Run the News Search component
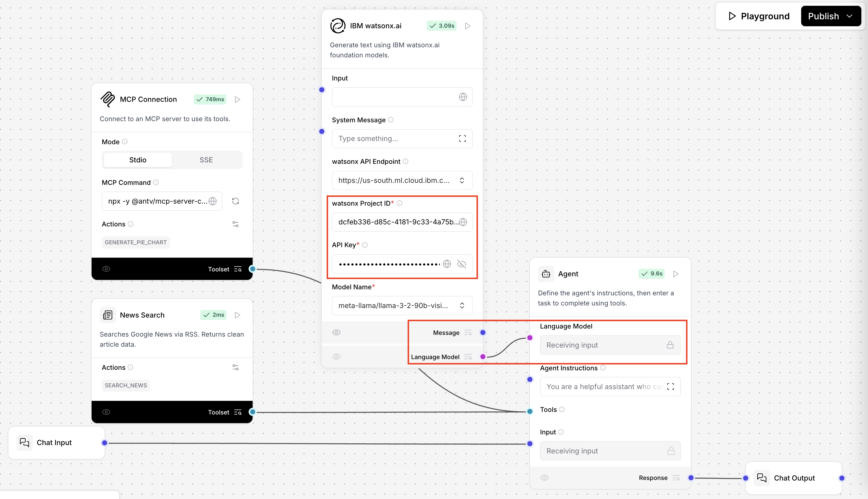Viewport: 868px width, 499px height. [x=237, y=315]
